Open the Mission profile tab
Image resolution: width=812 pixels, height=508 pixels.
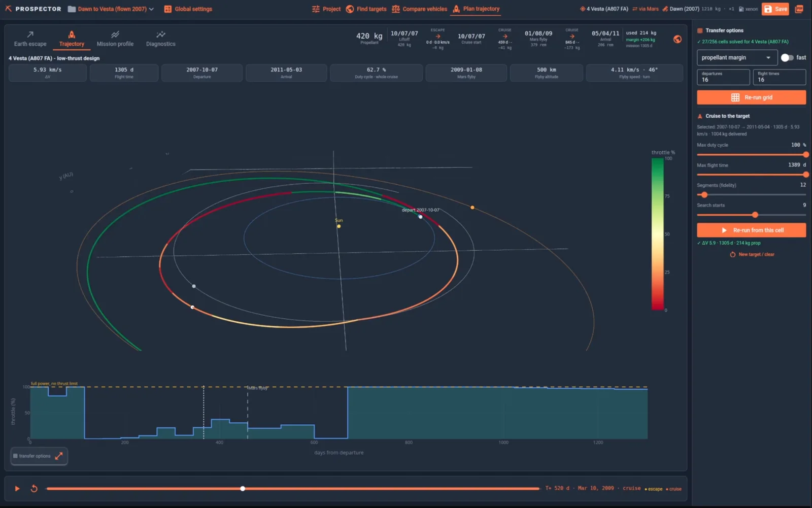point(115,39)
